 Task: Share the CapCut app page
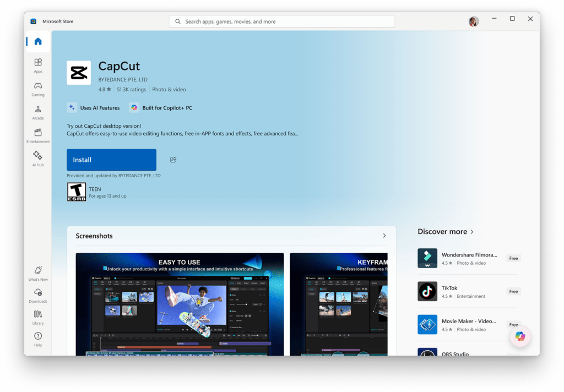point(173,159)
